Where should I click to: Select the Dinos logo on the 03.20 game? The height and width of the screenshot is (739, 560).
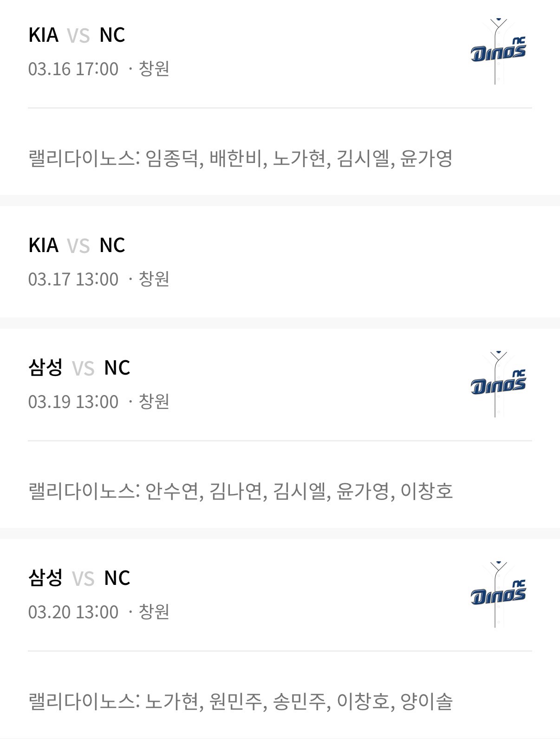[x=498, y=595]
